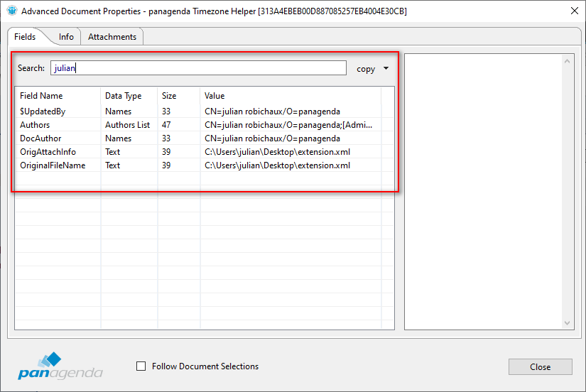Sort by Value column header
Viewport: 586px width, 392px height.
(291, 96)
